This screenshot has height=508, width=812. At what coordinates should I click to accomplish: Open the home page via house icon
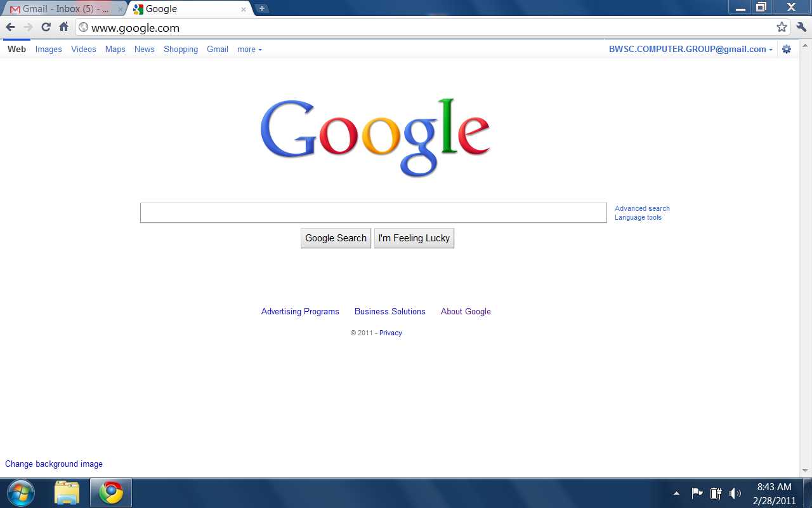[63, 27]
